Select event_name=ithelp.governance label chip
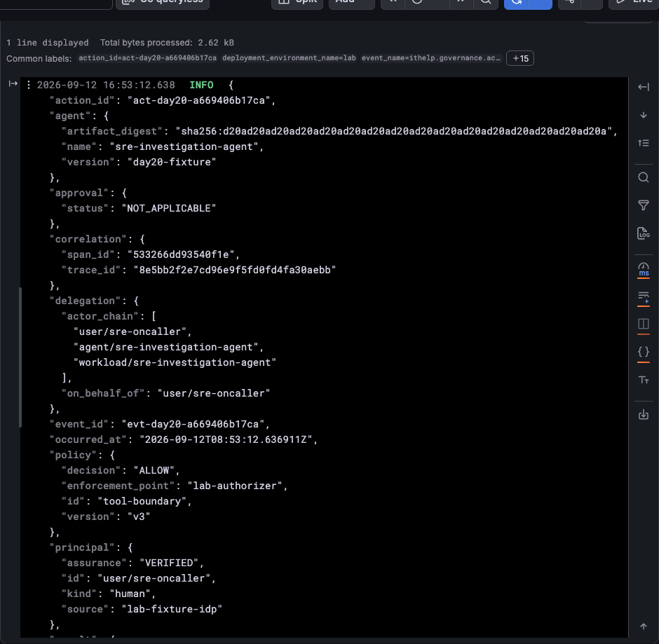This screenshot has width=659, height=644. (x=430, y=58)
